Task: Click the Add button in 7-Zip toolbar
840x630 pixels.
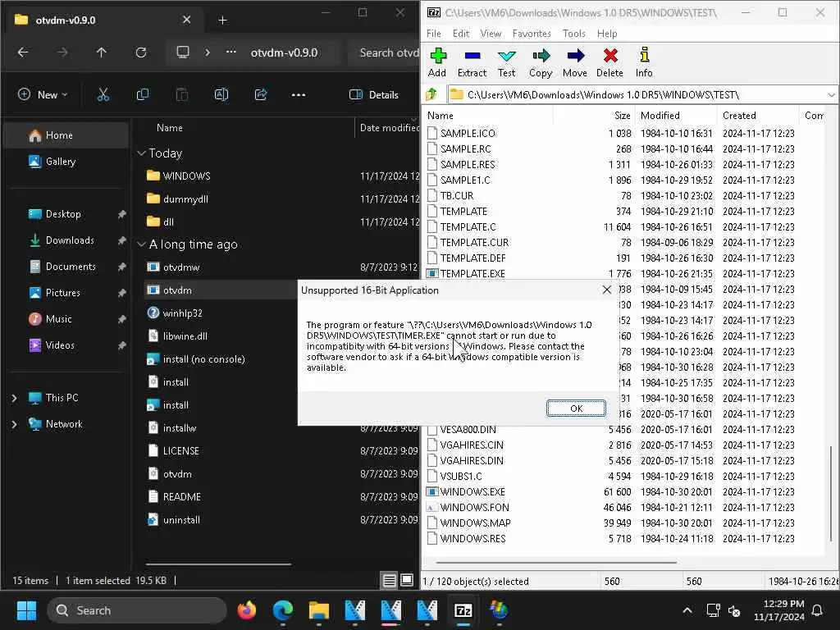Action: [x=438, y=62]
